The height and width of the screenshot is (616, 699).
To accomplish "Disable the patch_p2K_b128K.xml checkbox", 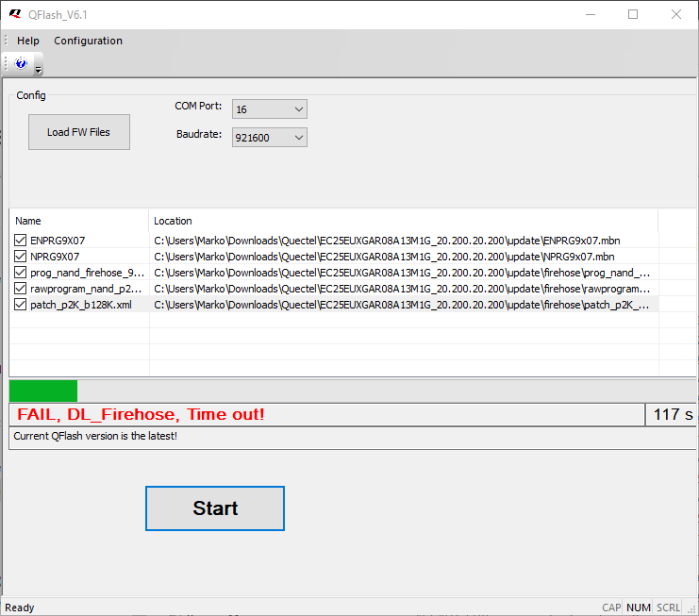I will tap(21, 305).
